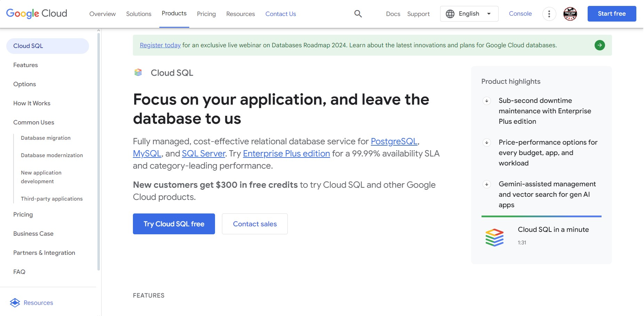Go to Docs link
The image size is (644, 316).
(x=393, y=14)
